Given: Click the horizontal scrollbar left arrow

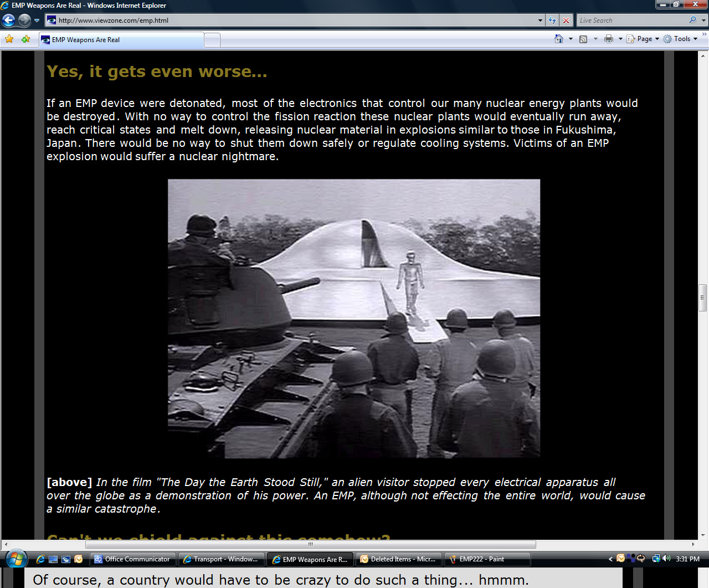Looking at the screenshot, I should [x=6, y=544].
